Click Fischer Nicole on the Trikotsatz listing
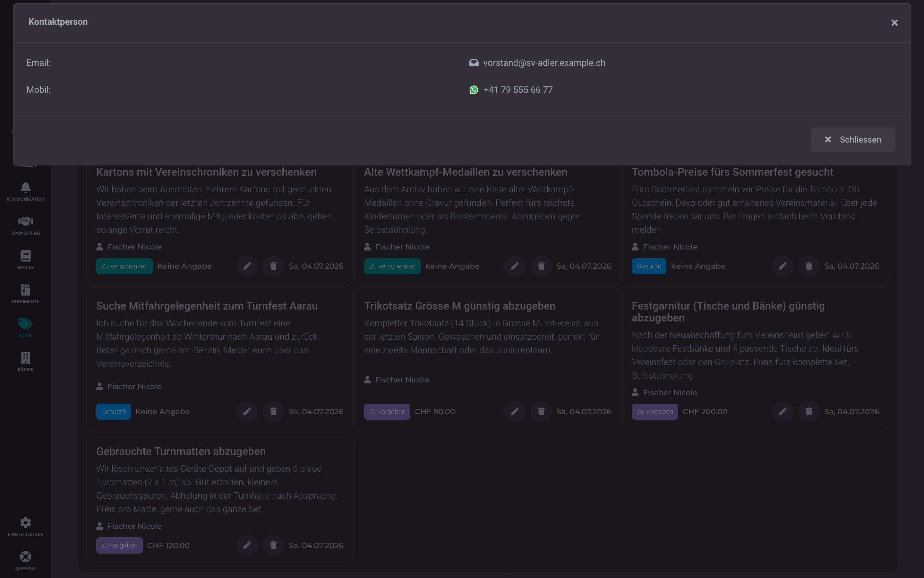The height and width of the screenshot is (578, 924). click(402, 380)
